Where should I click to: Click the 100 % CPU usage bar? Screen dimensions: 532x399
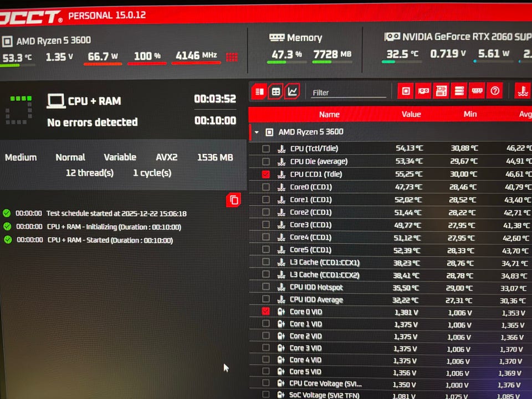point(147,63)
